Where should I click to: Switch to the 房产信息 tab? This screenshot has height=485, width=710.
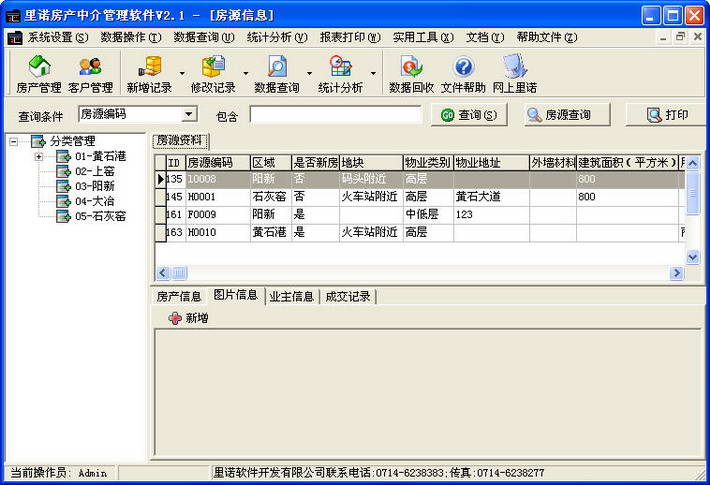(179, 297)
